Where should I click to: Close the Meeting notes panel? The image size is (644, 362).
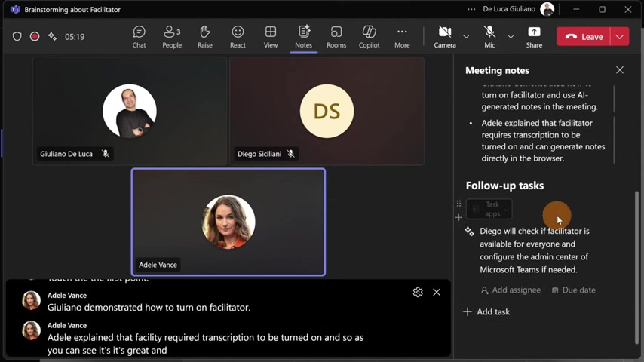coord(619,70)
